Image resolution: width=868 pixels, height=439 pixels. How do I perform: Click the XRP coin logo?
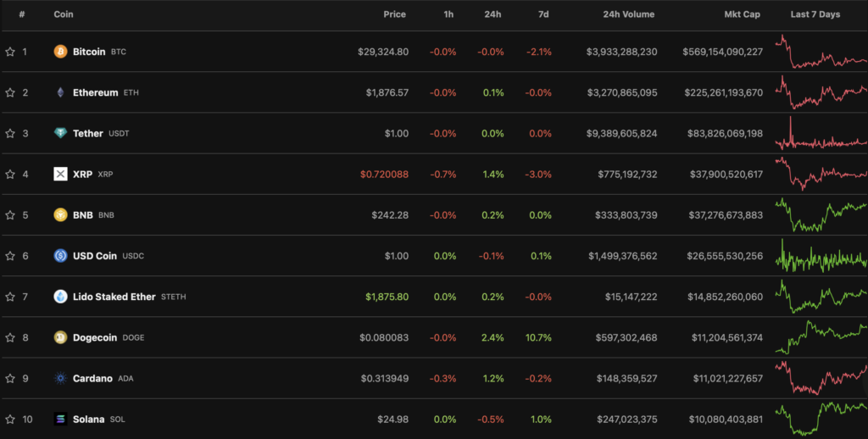pyautogui.click(x=60, y=174)
